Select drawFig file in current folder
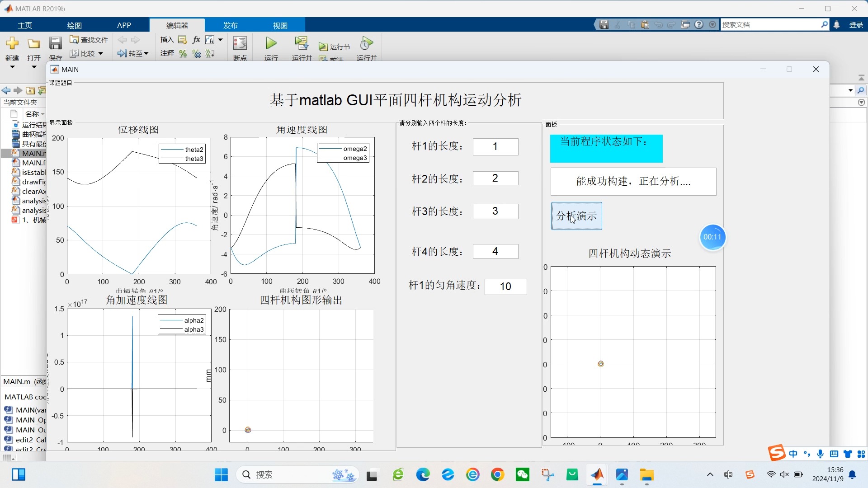Image resolution: width=868 pixels, height=488 pixels. click(29, 182)
